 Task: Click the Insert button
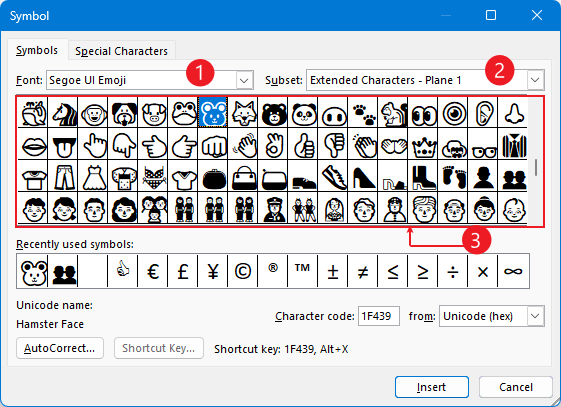tap(432, 387)
